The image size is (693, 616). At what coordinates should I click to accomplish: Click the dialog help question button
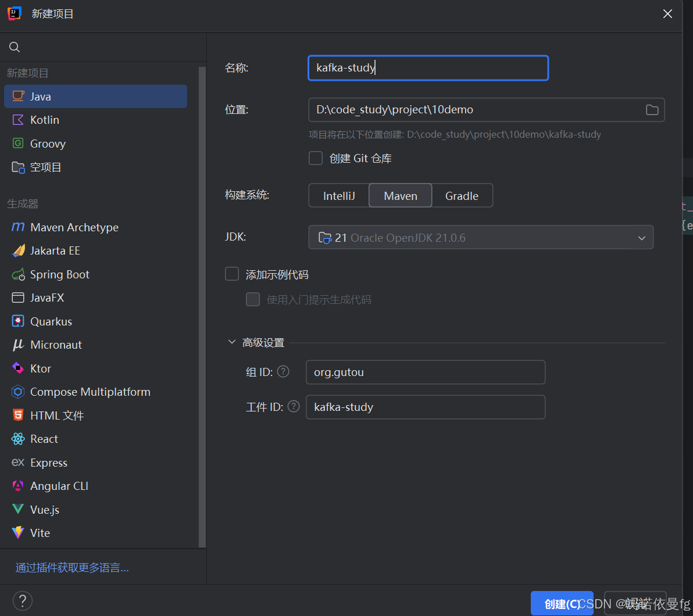23,600
